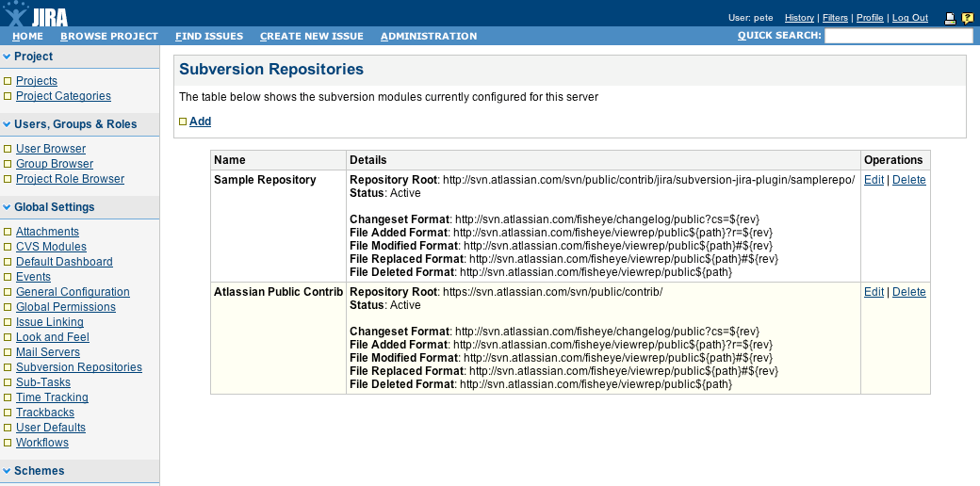Click inside the Quick Search field
This screenshot has width=980, height=486.
(x=899, y=36)
